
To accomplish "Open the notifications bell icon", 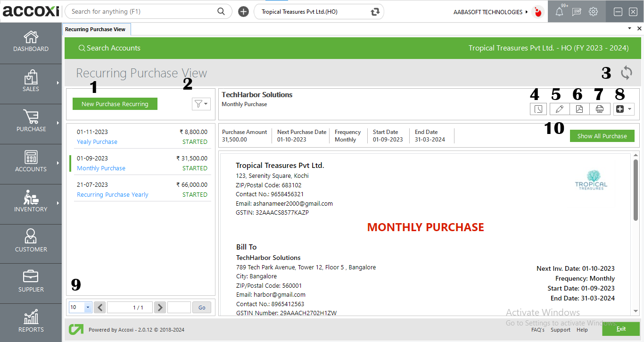I will pos(559,12).
